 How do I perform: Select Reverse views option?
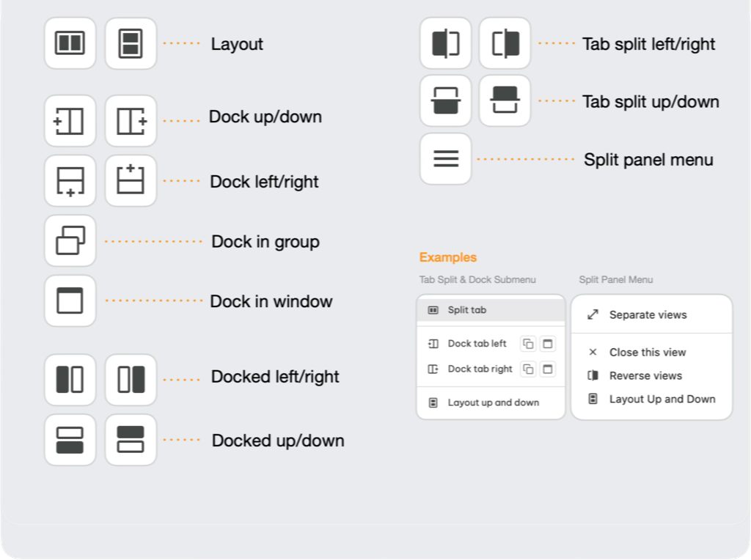(x=645, y=376)
